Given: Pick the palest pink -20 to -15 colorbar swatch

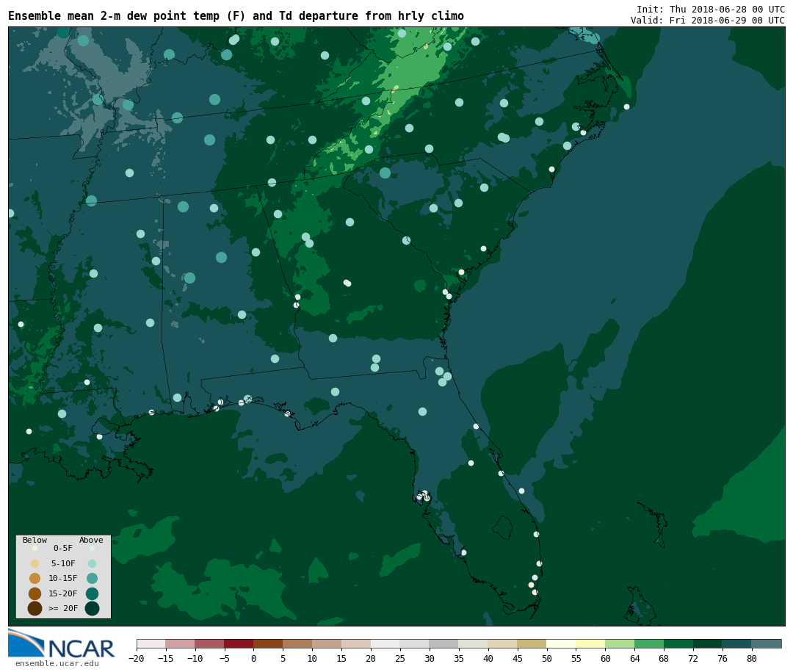Looking at the screenshot, I should click(x=151, y=643).
